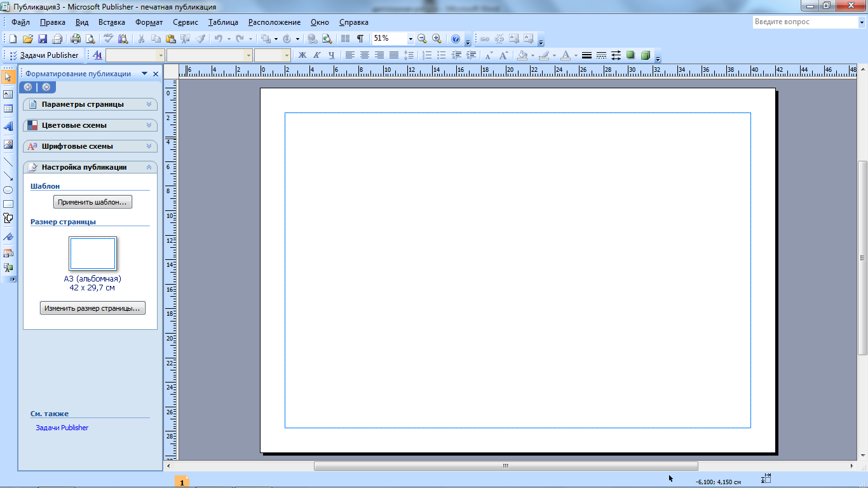The image size is (868, 488).
Task: Open the font size dropdown
Action: 287,55
